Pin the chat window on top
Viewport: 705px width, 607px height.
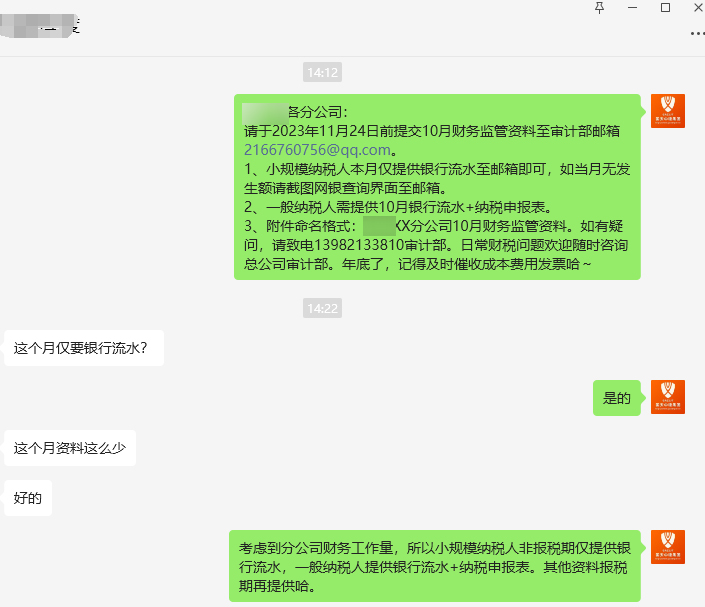[599, 8]
